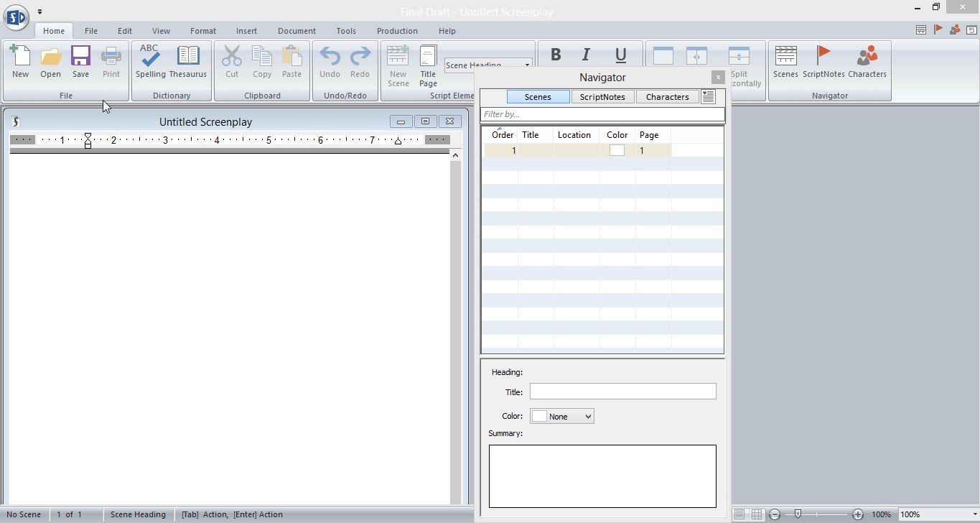Click small characters icon by title-bar buttons
The image size is (980, 523).
[x=955, y=30]
